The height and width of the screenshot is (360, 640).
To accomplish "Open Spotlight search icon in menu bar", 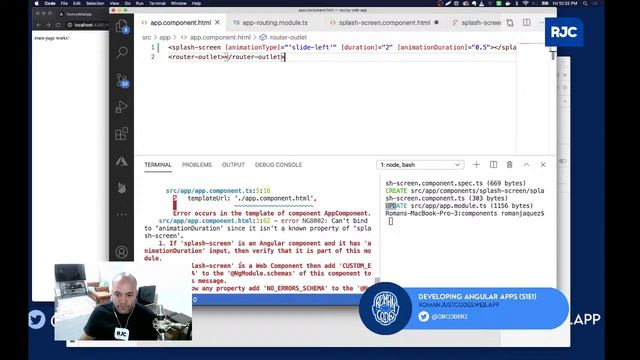I will 585,3.
